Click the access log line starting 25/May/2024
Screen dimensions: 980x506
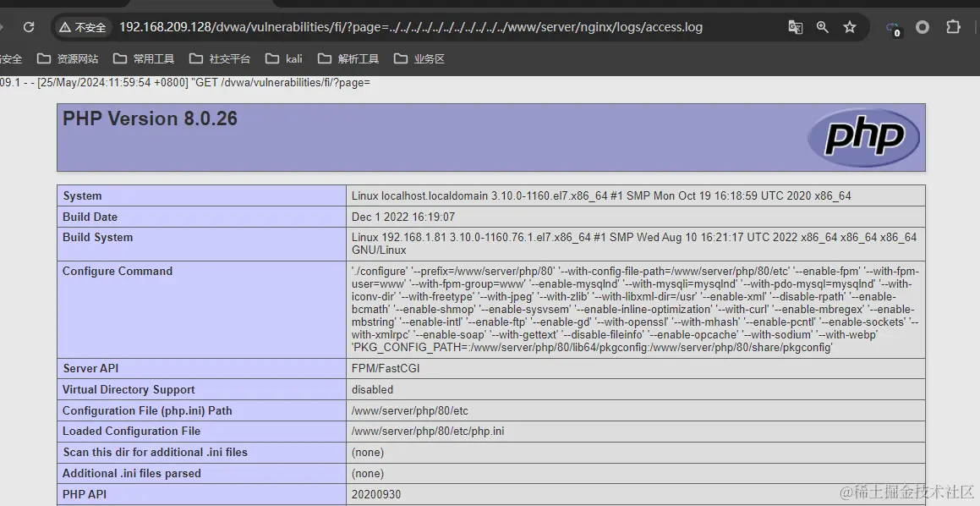[x=185, y=83]
